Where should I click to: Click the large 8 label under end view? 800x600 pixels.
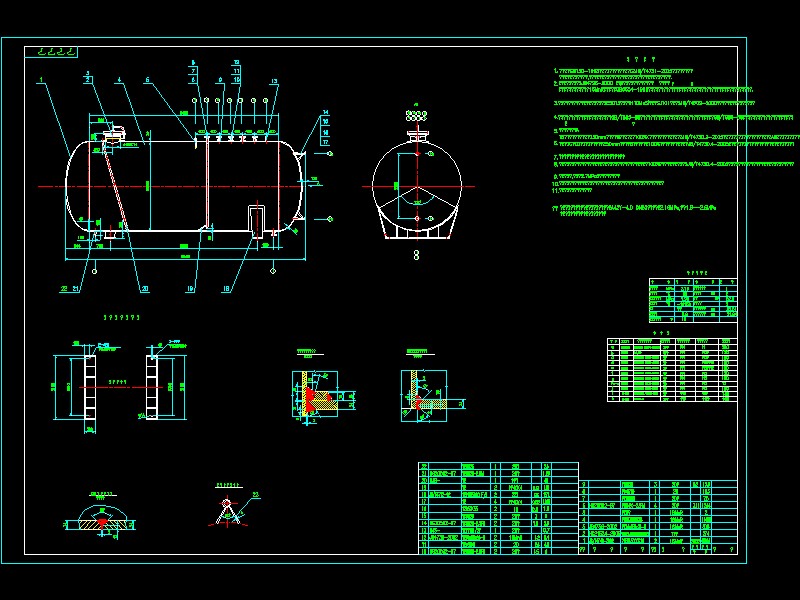416,255
